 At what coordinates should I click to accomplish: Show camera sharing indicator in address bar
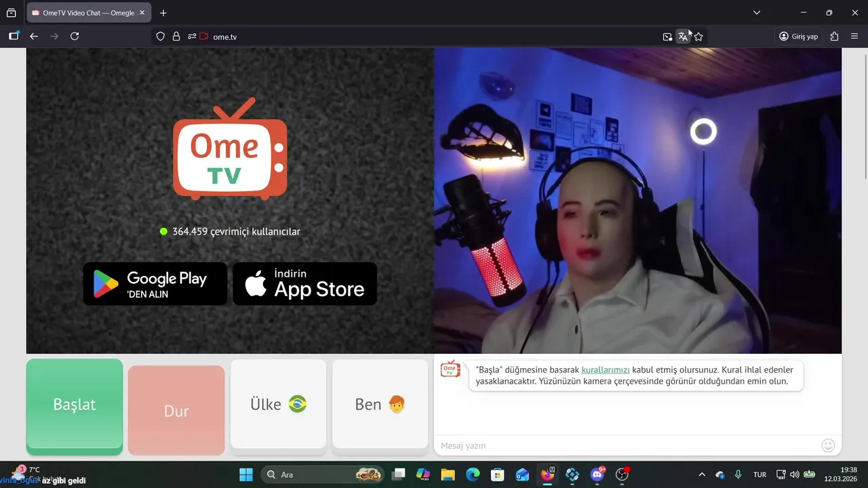(203, 37)
